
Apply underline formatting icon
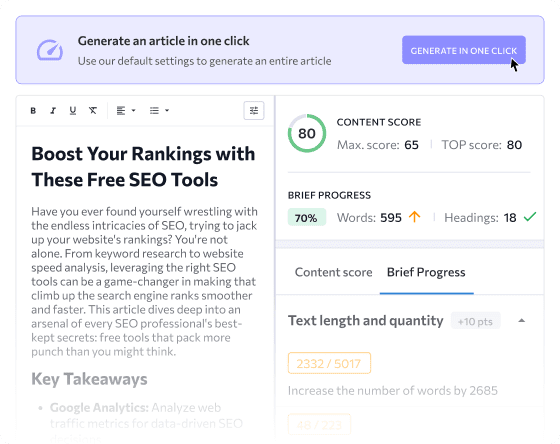click(x=73, y=111)
